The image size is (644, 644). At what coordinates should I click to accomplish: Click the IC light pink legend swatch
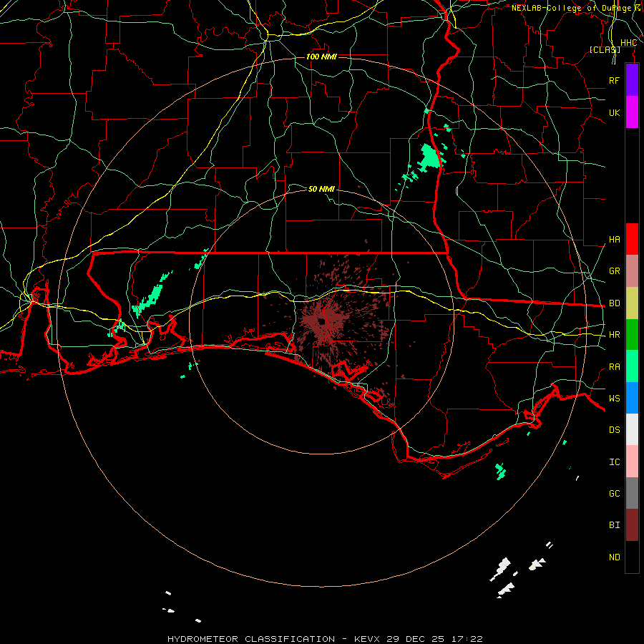pyautogui.click(x=632, y=462)
